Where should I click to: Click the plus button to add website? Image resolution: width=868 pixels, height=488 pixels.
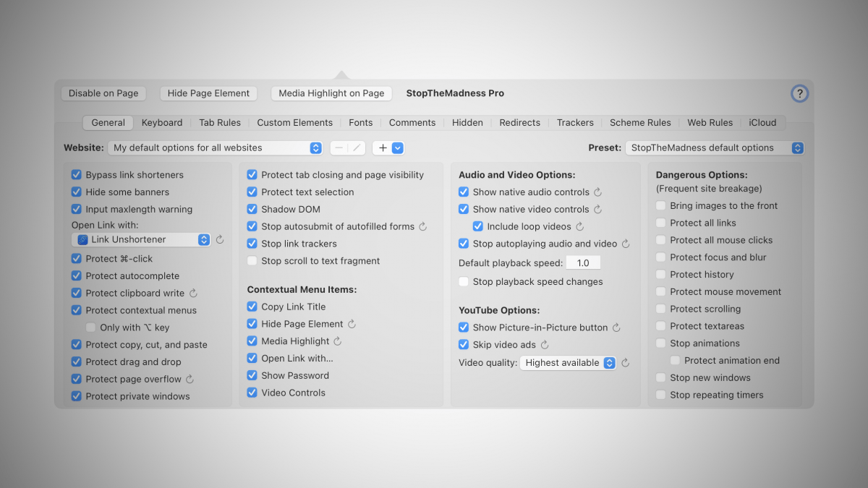(x=383, y=148)
